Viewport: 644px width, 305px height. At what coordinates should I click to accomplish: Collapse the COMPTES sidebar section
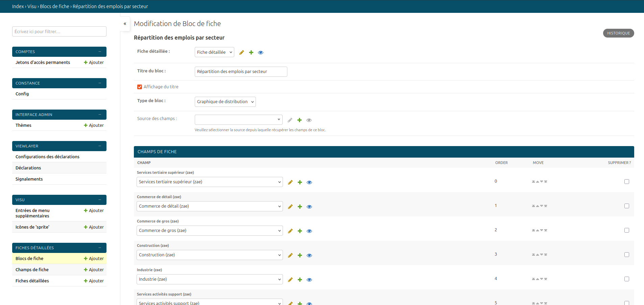pos(100,52)
